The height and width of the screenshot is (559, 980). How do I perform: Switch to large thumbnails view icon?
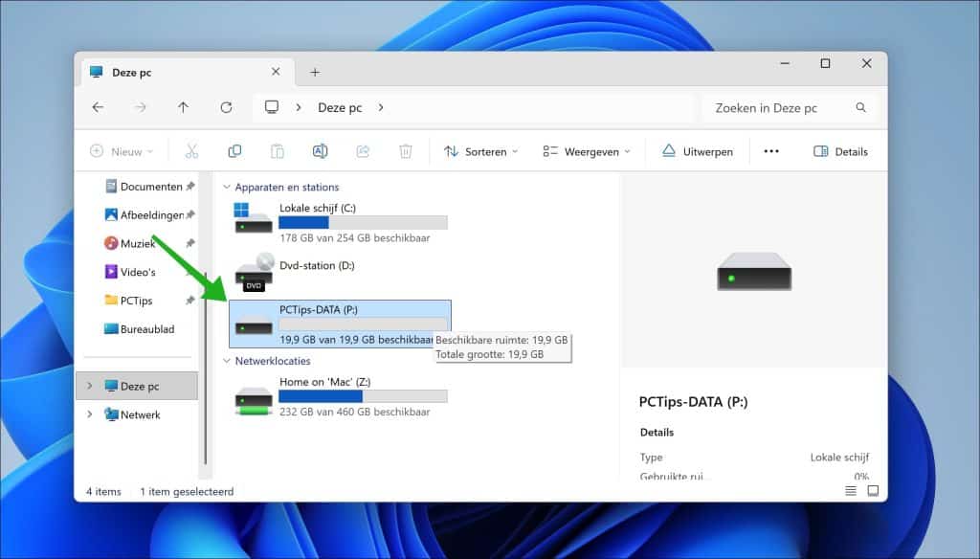click(873, 491)
